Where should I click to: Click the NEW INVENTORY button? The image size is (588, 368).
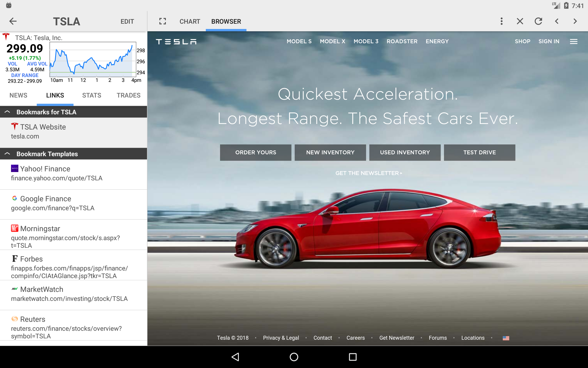(x=330, y=152)
